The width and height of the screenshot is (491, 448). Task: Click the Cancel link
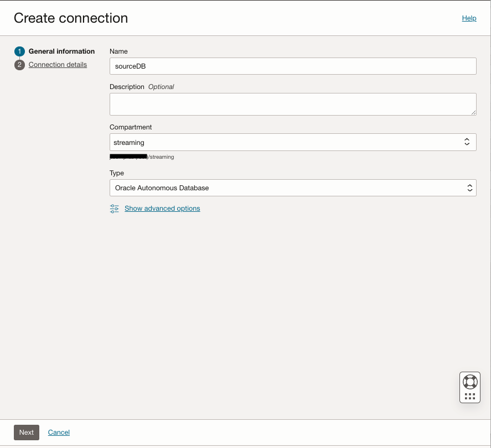pos(59,433)
